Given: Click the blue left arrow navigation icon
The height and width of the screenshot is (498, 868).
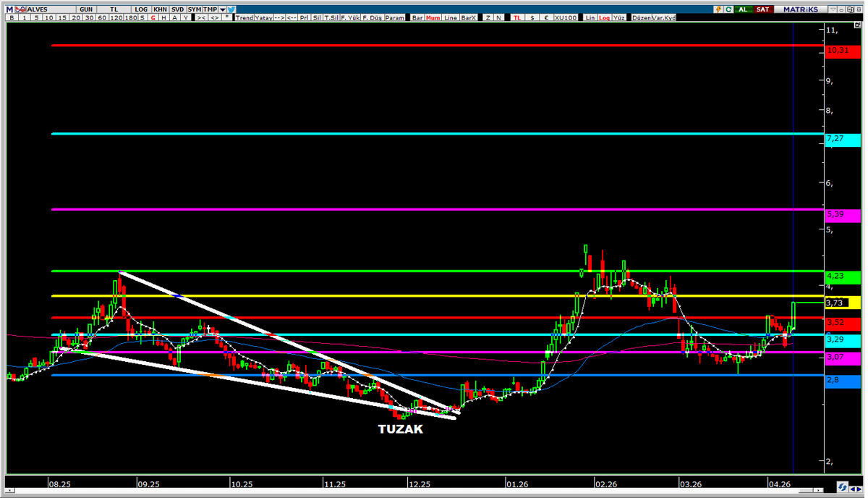Looking at the screenshot, I should coord(853,489).
